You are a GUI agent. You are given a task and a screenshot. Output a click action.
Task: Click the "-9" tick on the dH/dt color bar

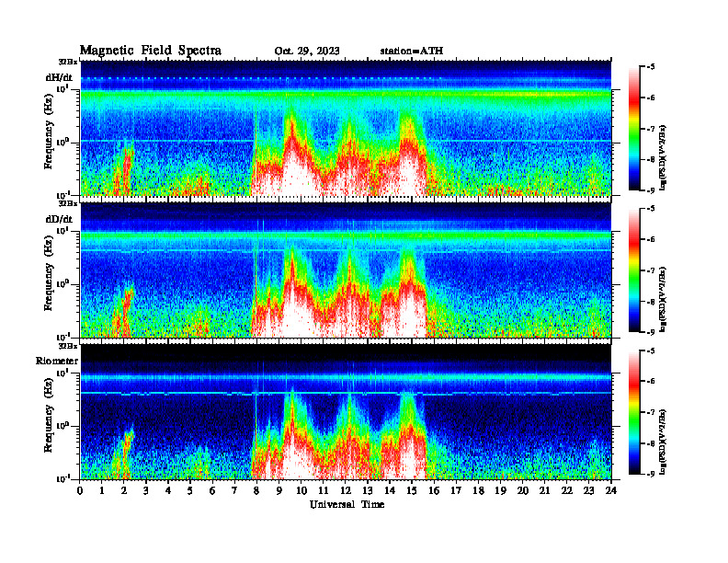coord(651,190)
